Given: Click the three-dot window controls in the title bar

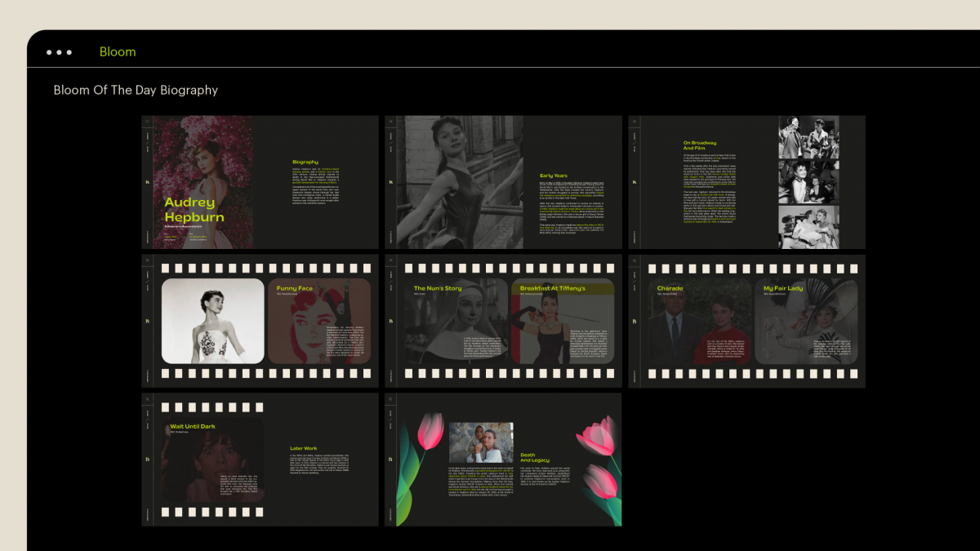Looking at the screenshot, I should (x=59, y=51).
